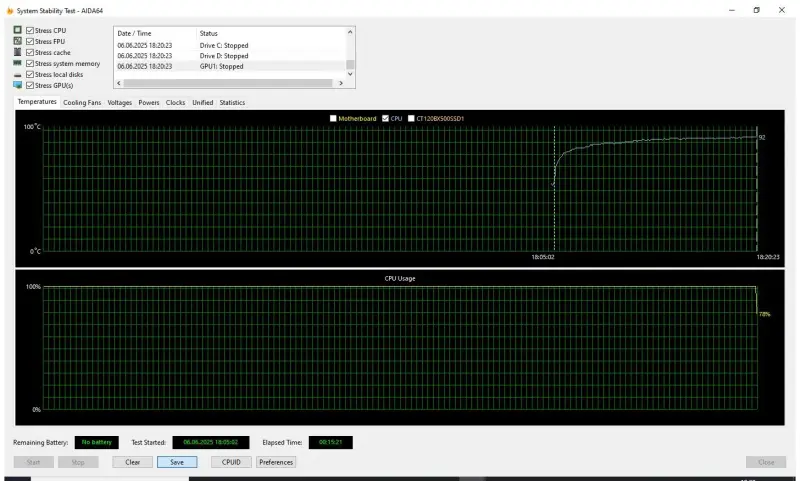The width and height of the screenshot is (800, 481).
Task: Uncheck the CPU temperature graph checkbox
Action: click(x=385, y=118)
